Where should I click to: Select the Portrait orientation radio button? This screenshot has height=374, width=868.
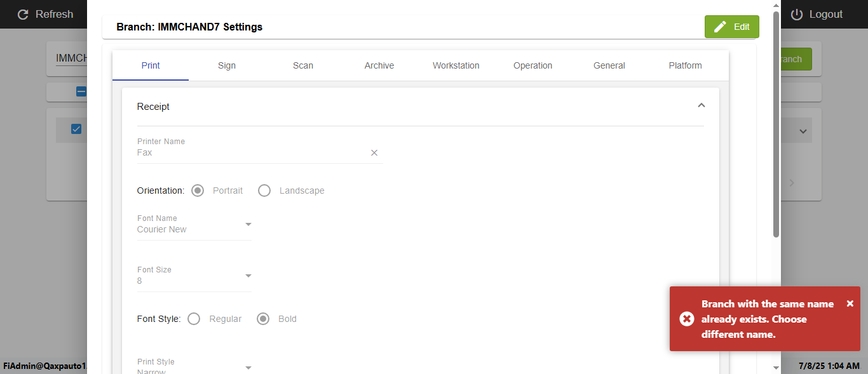[198, 190]
